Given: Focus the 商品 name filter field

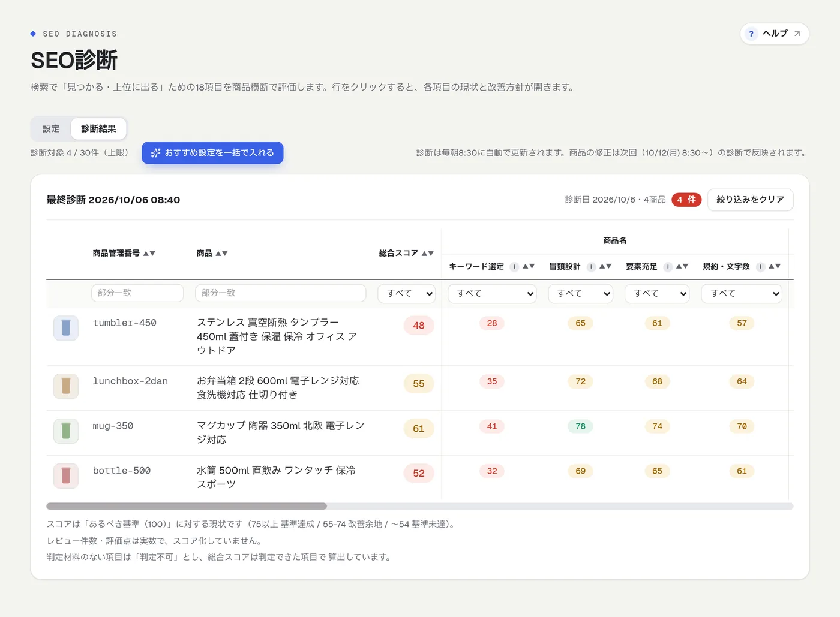Looking at the screenshot, I should 280,293.
